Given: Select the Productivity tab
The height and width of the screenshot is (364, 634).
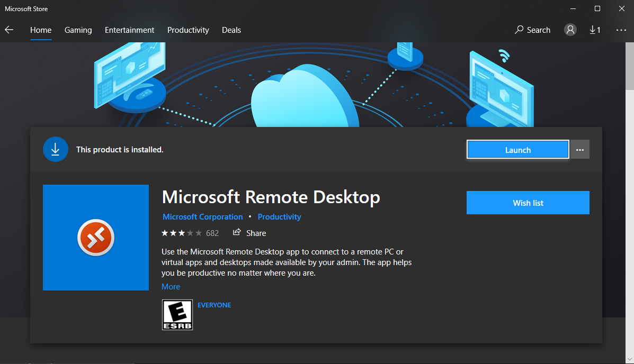Looking at the screenshot, I should 188,30.
